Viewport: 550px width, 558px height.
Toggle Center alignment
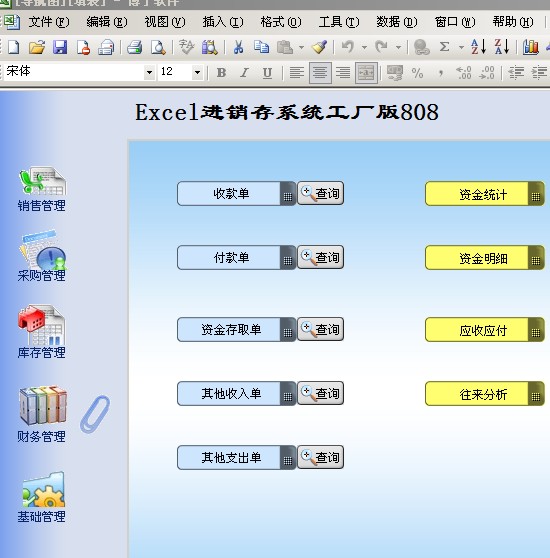[320, 73]
